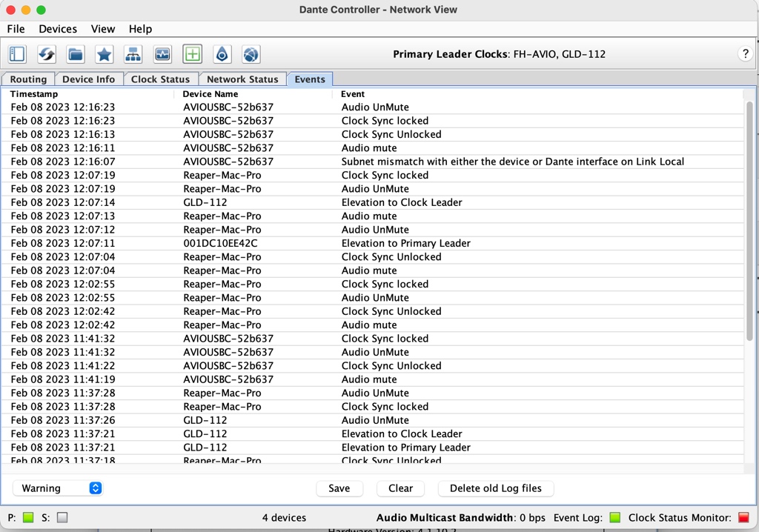Select the 12:16:11 Audio mute row
This screenshot has height=532, width=759.
pos(372,147)
